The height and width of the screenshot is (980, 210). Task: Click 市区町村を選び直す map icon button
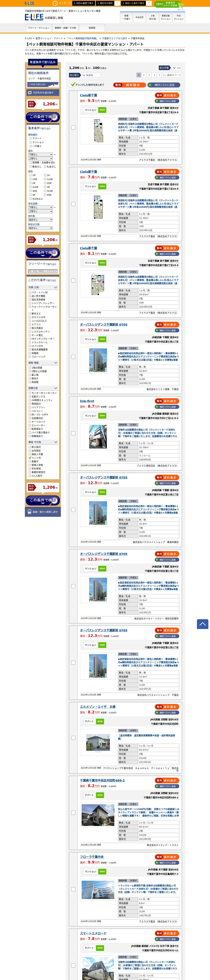(x=43, y=92)
